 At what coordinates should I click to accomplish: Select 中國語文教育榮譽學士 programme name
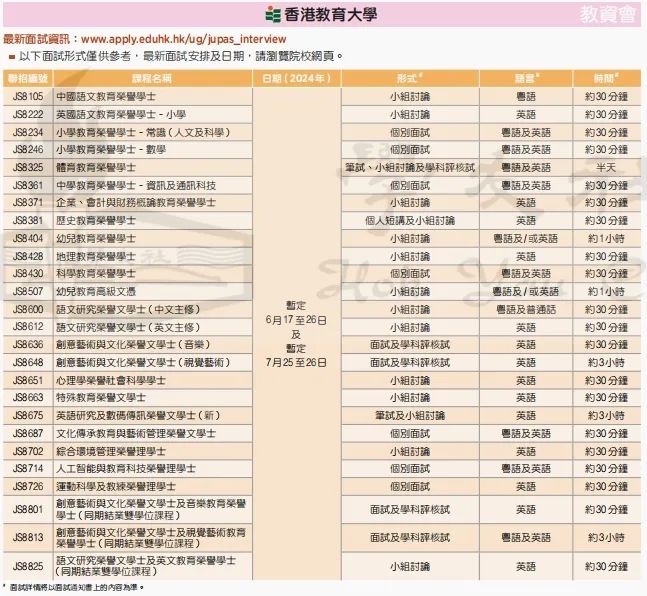(106, 97)
